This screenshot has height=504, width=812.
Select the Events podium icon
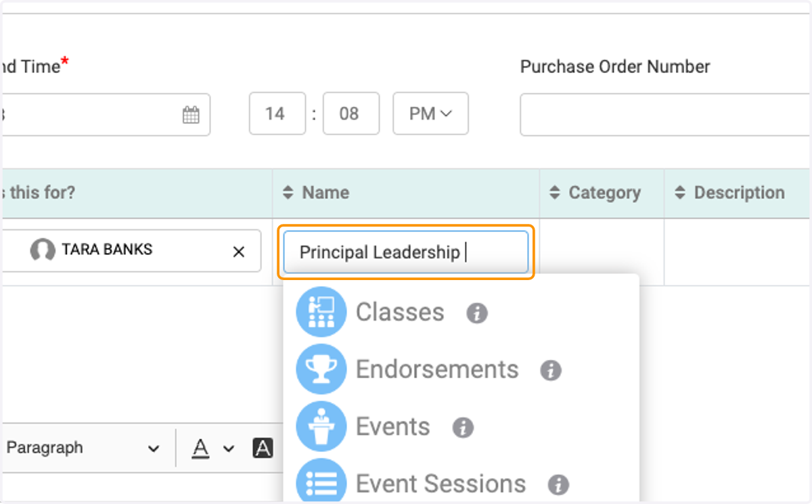click(321, 427)
